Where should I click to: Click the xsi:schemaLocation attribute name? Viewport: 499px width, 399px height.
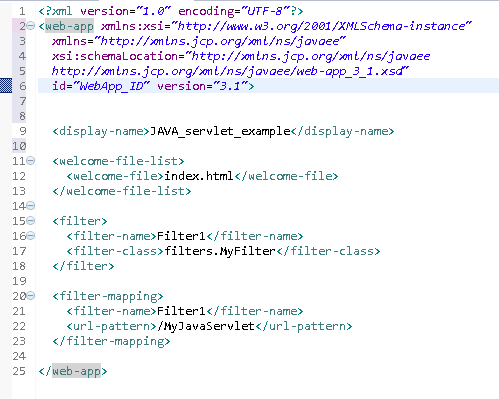(115, 56)
